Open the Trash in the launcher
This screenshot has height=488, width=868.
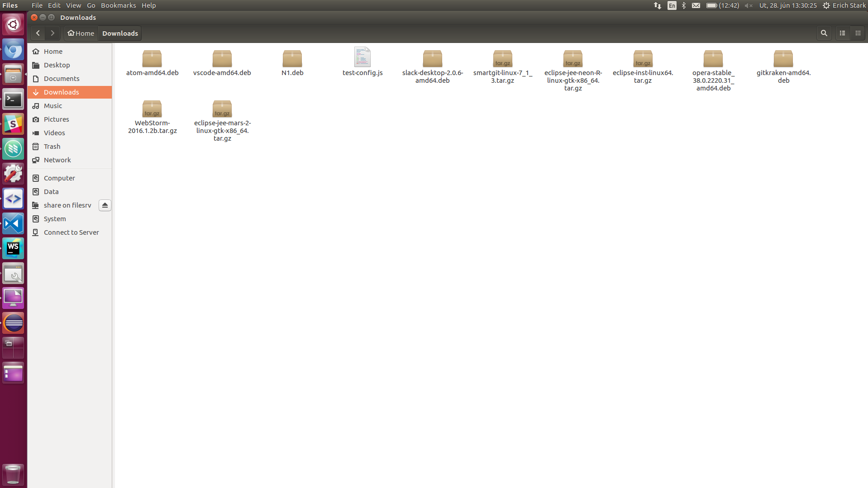13,474
